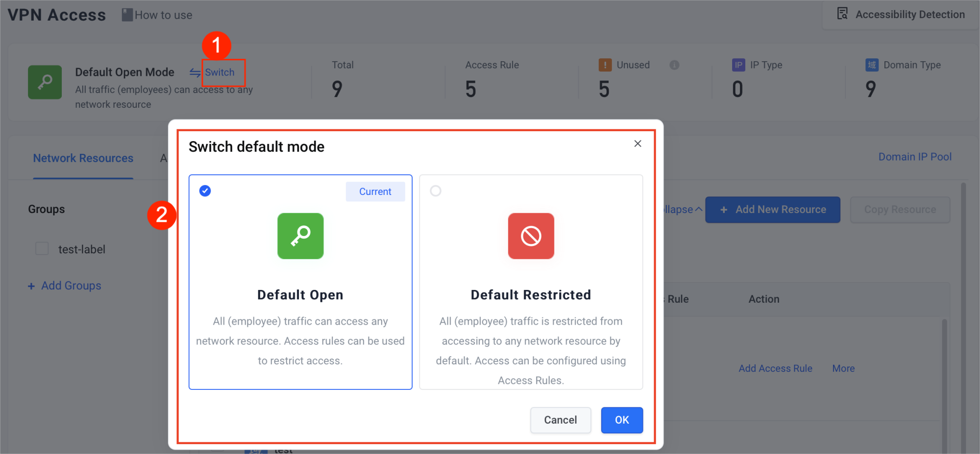Click the Current badge in Default Open card

pyautogui.click(x=375, y=191)
